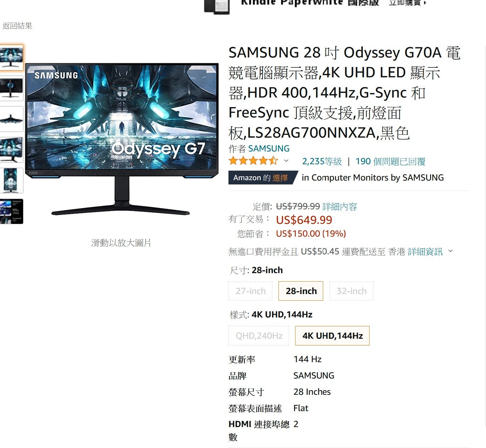The width and height of the screenshot is (486, 448).
Task: Select the second curved-angle monitor thumbnail
Action: [x=11, y=88]
